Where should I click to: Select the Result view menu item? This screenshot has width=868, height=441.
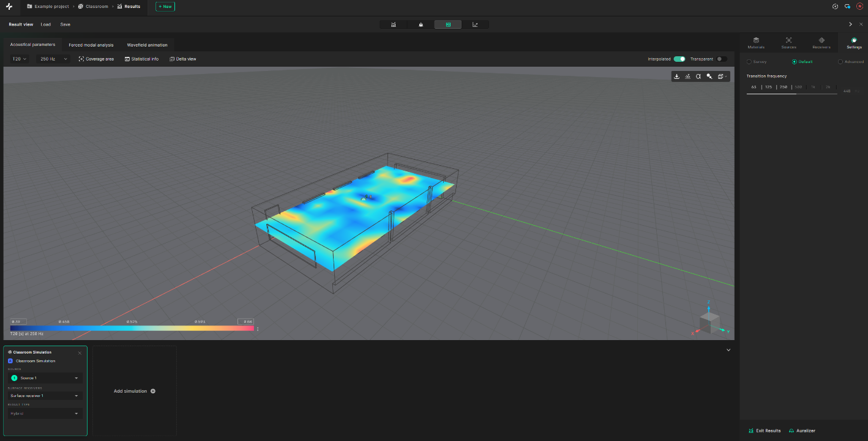coord(21,24)
